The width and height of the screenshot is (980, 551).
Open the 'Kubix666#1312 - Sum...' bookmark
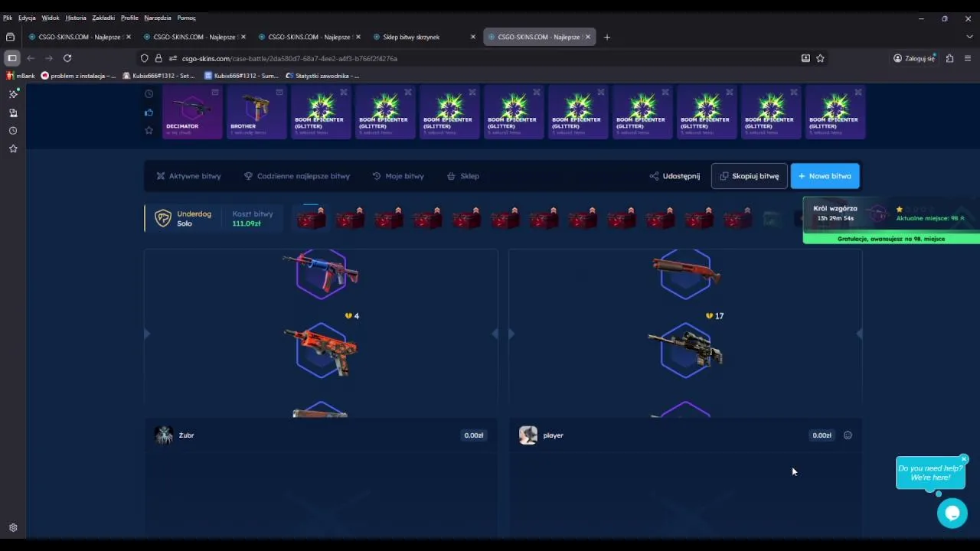(241, 76)
